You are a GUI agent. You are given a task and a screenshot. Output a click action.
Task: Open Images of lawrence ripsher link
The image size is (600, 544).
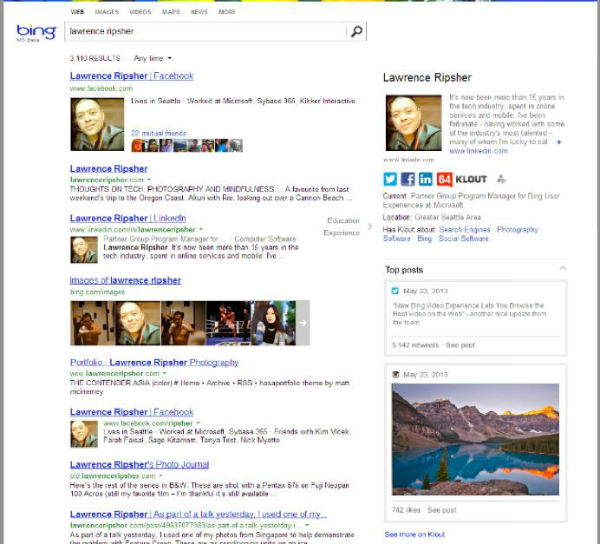(125, 280)
